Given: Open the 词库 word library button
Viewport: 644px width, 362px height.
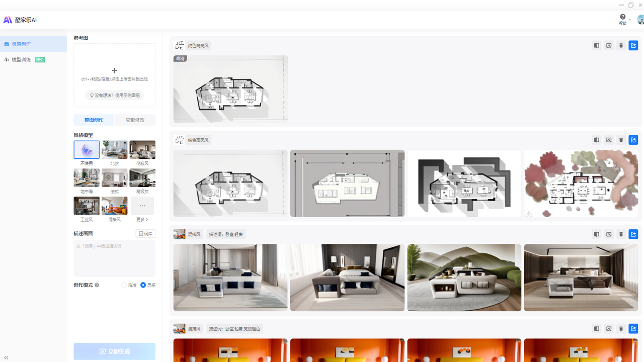Looking at the screenshot, I should pyautogui.click(x=145, y=234).
